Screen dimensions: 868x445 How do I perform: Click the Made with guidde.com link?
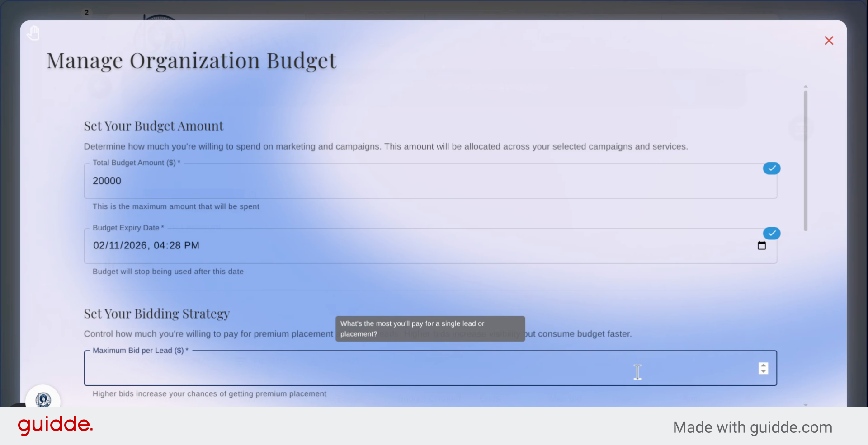[752, 427]
